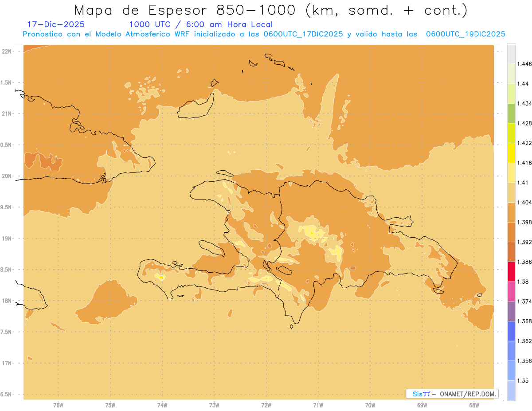The height and width of the screenshot is (411, 532).
Task: Select the blue swatch between 1.362 and 1.368
Action: tap(511, 331)
